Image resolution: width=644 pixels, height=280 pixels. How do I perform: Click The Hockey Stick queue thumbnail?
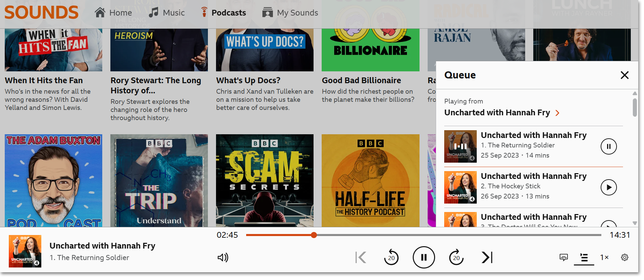click(460, 187)
